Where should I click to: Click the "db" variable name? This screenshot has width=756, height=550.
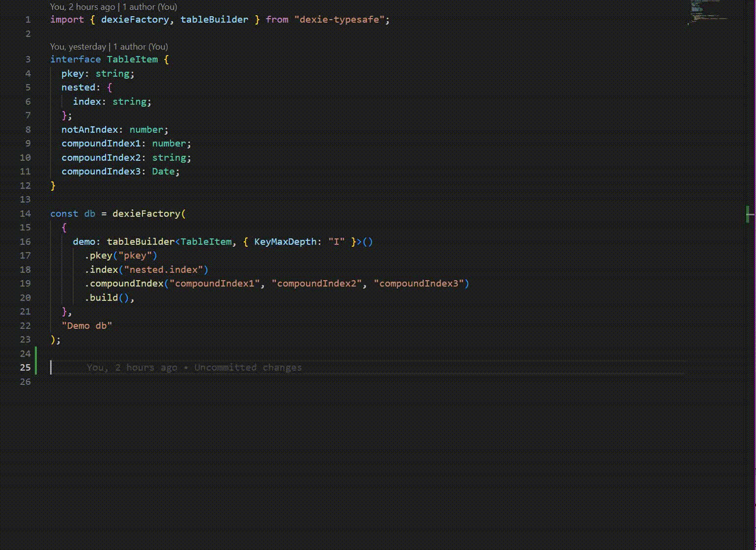coord(89,214)
